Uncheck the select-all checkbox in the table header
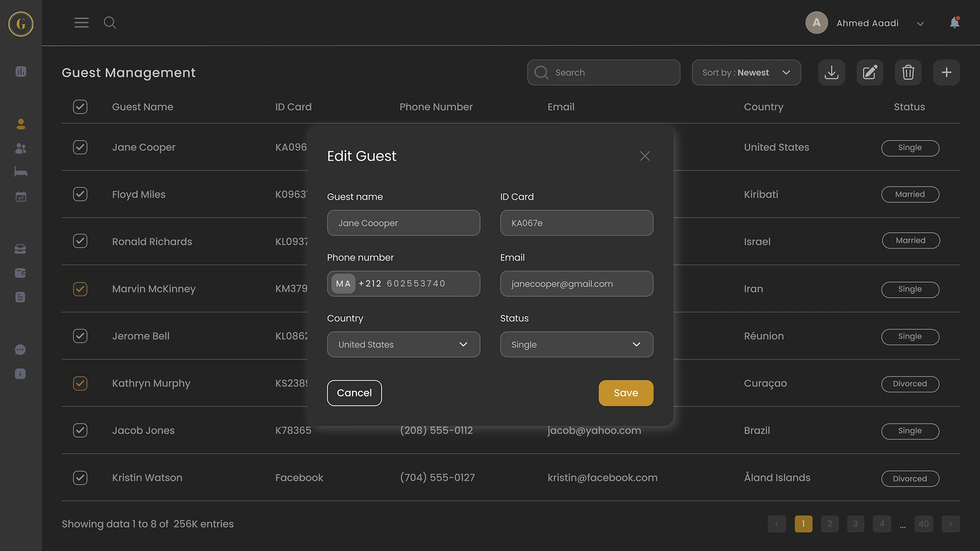 coord(80,107)
